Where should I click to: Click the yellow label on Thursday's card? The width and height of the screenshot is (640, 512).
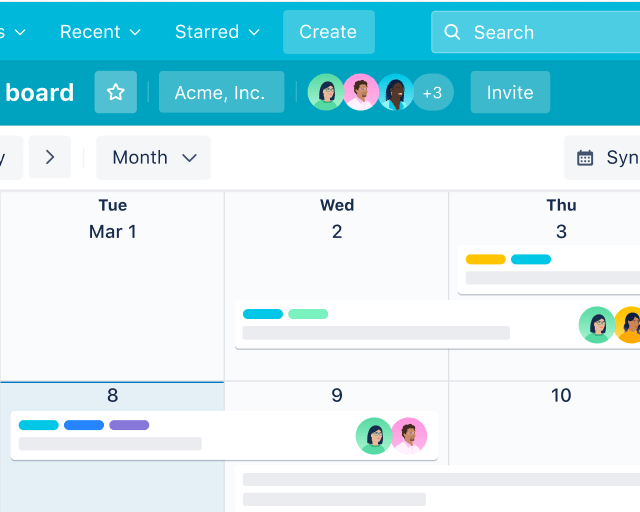[486, 259]
